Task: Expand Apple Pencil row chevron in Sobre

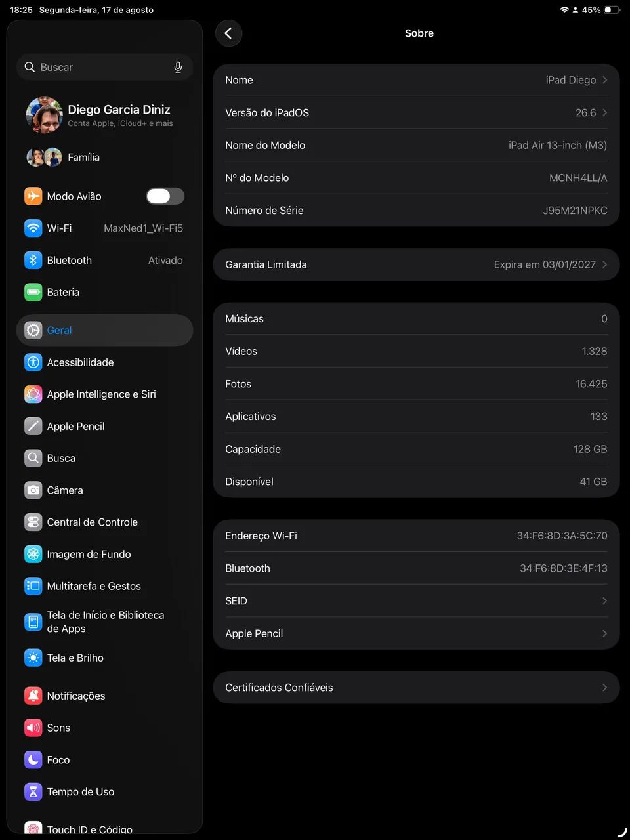Action: click(x=604, y=633)
